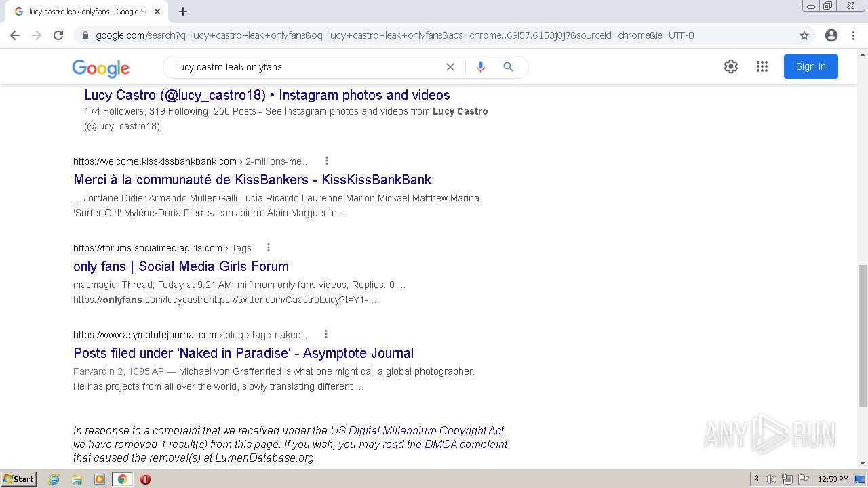Open the network tray icon
868x488 pixels.
(787, 479)
